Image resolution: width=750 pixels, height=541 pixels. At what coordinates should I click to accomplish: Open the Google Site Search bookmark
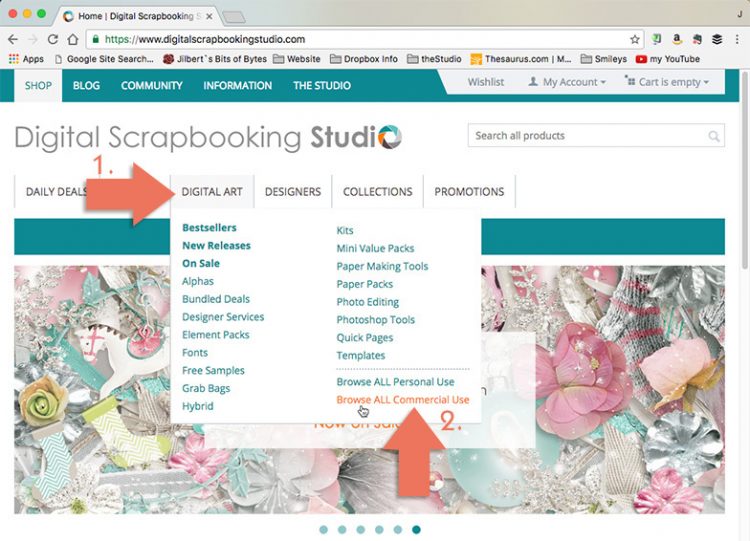[104, 59]
